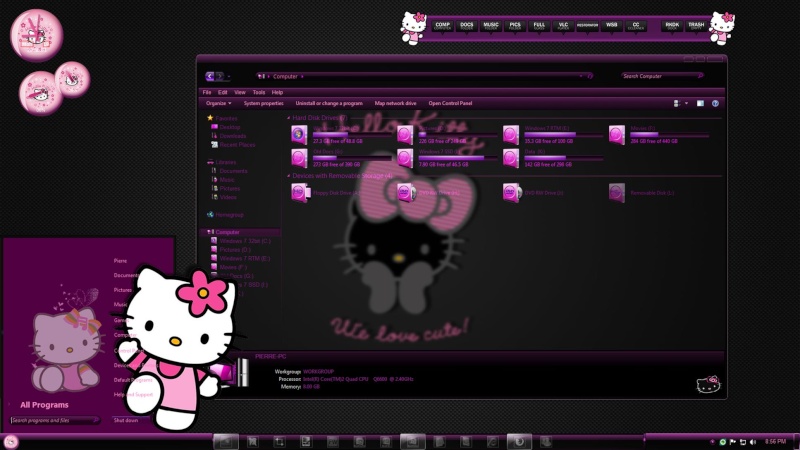Viewport: 800px width, 450px height.
Task: Click the Hello Kitty Start orb
Action: point(11,442)
